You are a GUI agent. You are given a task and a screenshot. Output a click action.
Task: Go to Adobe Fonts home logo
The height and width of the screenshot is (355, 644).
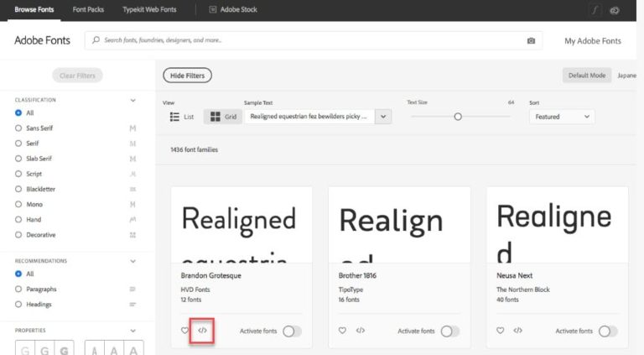42,40
